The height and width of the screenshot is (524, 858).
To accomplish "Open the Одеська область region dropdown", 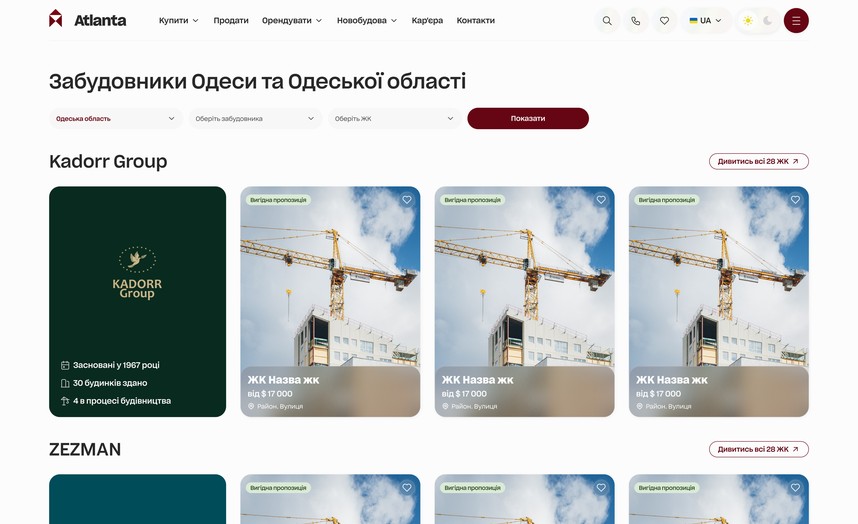I will 116,119.
